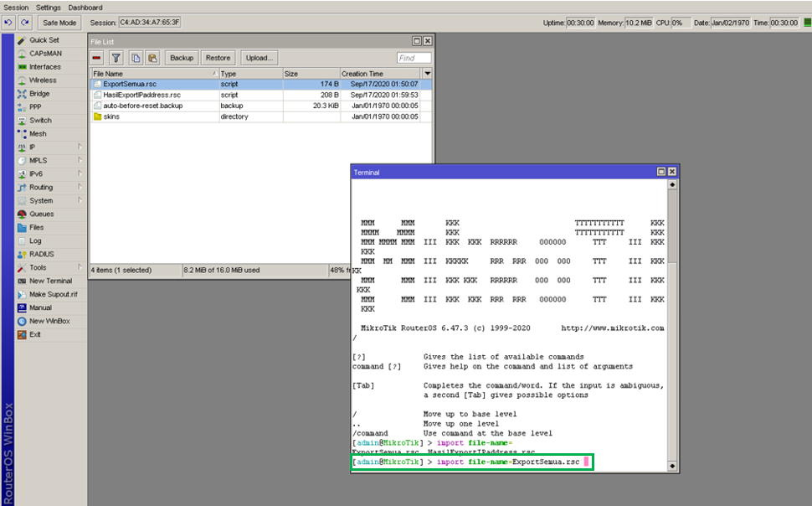The height and width of the screenshot is (506, 812).
Task: Close the Terminal window
Action: pyautogui.click(x=672, y=172)
